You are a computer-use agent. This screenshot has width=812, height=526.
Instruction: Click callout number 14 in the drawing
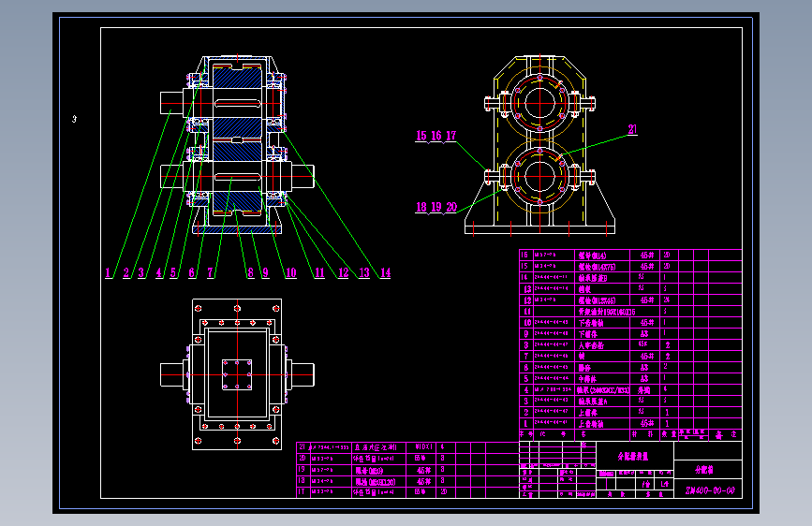click(385, 272)
